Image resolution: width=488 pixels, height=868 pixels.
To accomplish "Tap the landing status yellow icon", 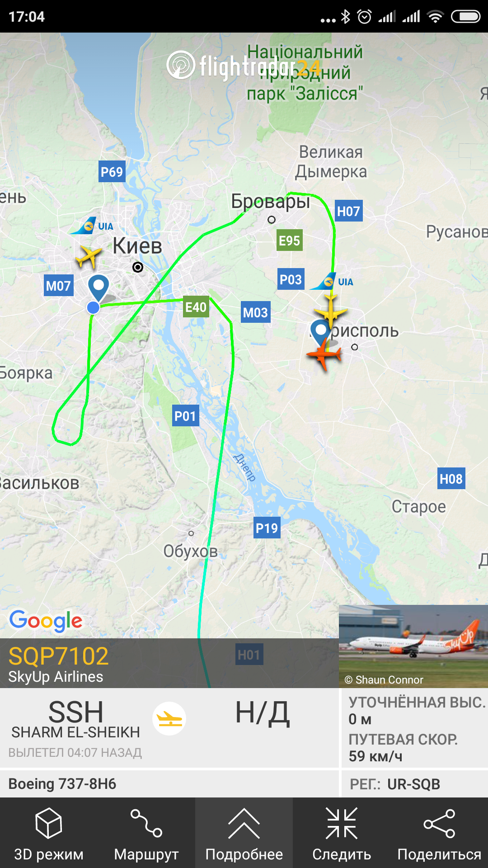I will [169, 718].
